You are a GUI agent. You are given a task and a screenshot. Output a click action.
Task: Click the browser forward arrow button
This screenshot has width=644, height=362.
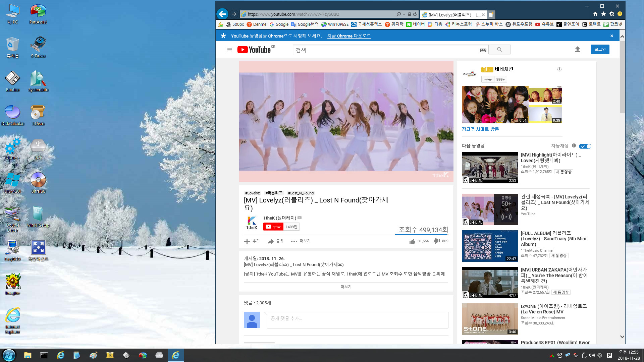click(234, 14)
